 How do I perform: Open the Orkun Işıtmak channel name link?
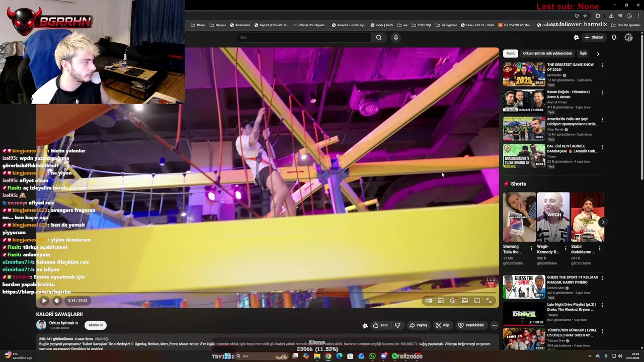(62, 323)
